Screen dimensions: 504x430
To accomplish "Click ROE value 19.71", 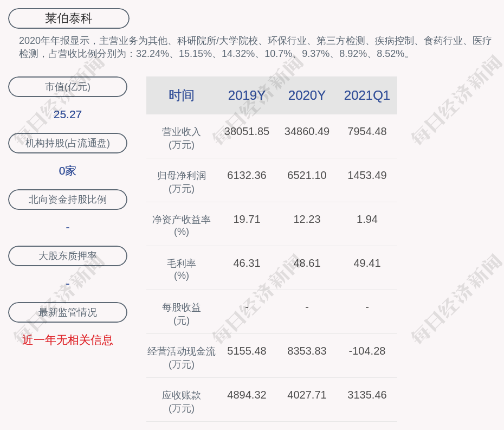I will [247, 220].
